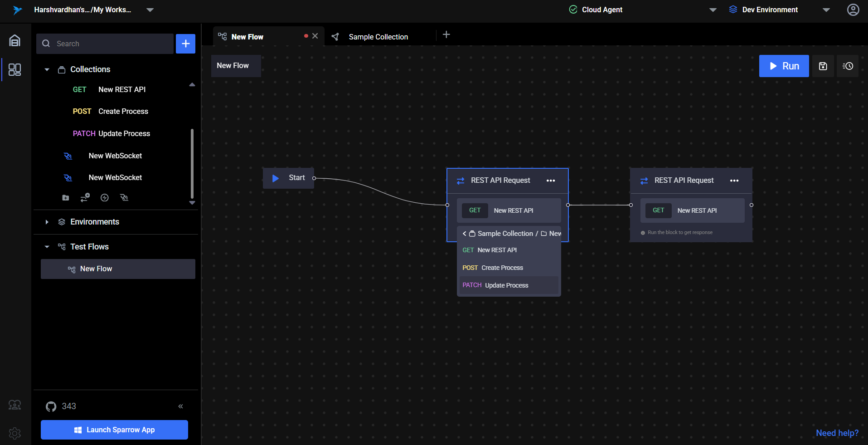This screenshot has width=868, height=445.
Task: Click the Collections folder icon
Action: click(62, 69)
